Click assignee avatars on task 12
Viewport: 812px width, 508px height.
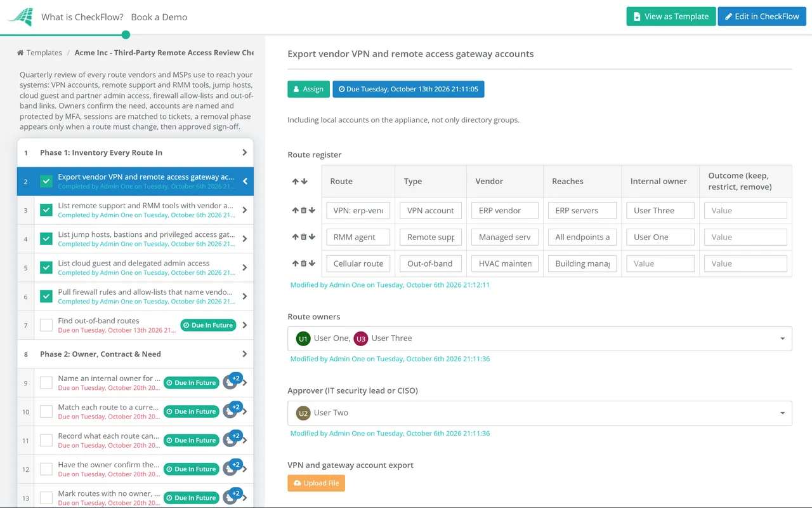(x=232, y=468)
